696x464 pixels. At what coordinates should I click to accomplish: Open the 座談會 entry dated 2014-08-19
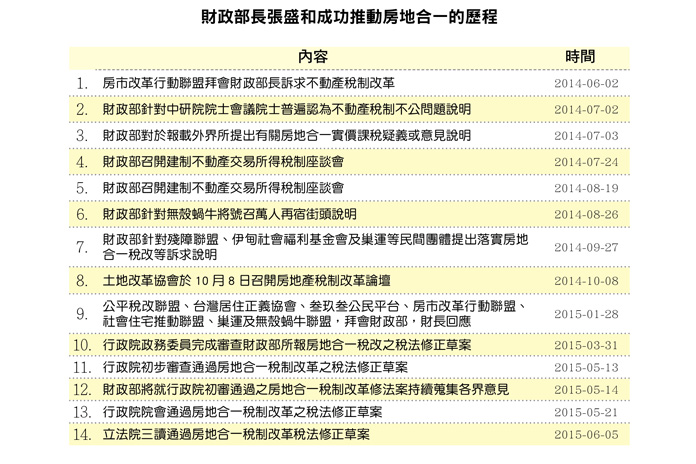(x=223, y=187)
